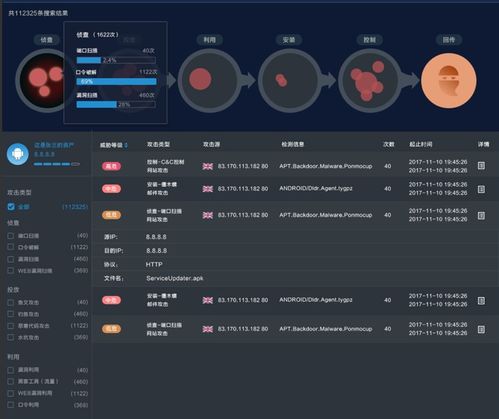This screenshot has height=419, width=499.
Task: Select the 控制 stage circle
Action: [x=370, y=81]
